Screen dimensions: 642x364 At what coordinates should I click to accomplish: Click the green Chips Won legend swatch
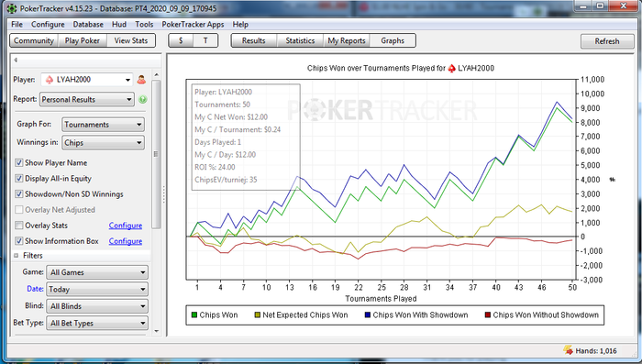pyautogui.click(x=194, y=314)
